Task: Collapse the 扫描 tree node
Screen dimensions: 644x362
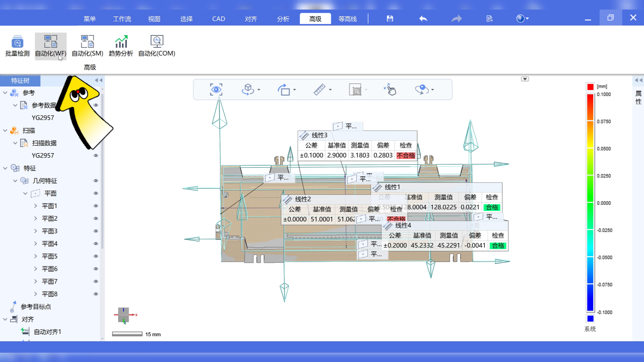Action: coord(5,130)
